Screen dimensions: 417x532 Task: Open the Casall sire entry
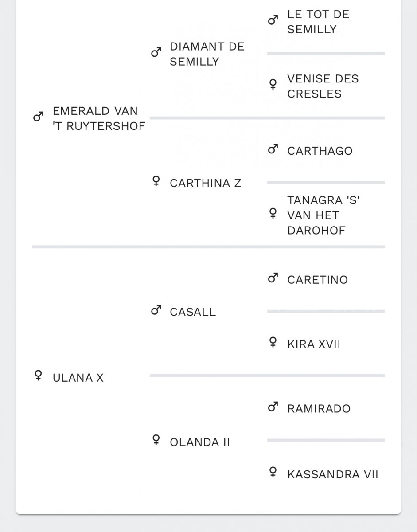click(193, 312)
